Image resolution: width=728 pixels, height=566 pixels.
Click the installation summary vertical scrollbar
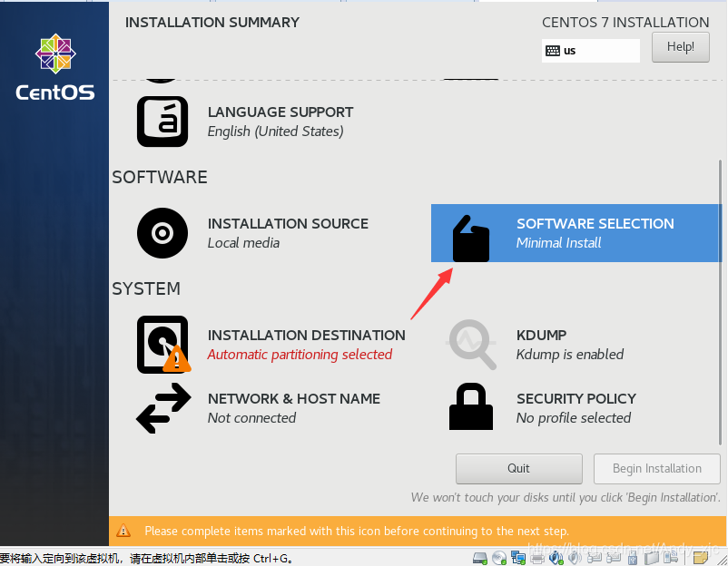[720, 301]
